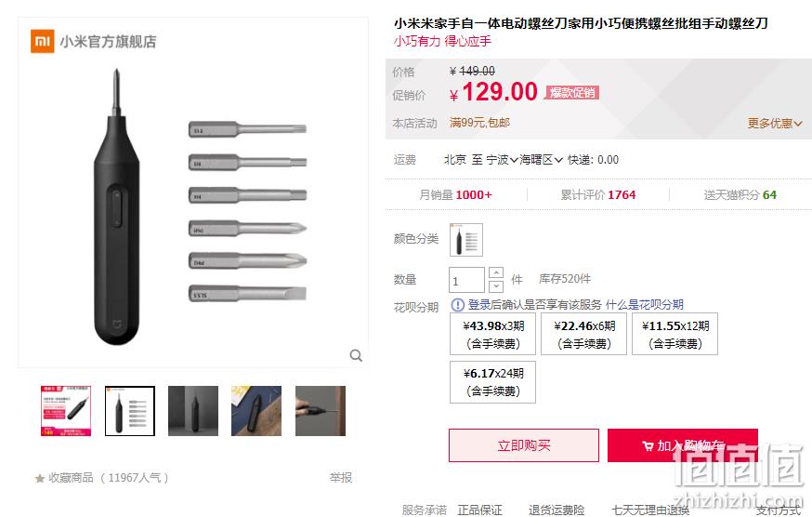Image resolution: width=812 pixels, height=517 pixels.
Task: Click the magnifier zoom icon on product image
Action: (356, 355)
